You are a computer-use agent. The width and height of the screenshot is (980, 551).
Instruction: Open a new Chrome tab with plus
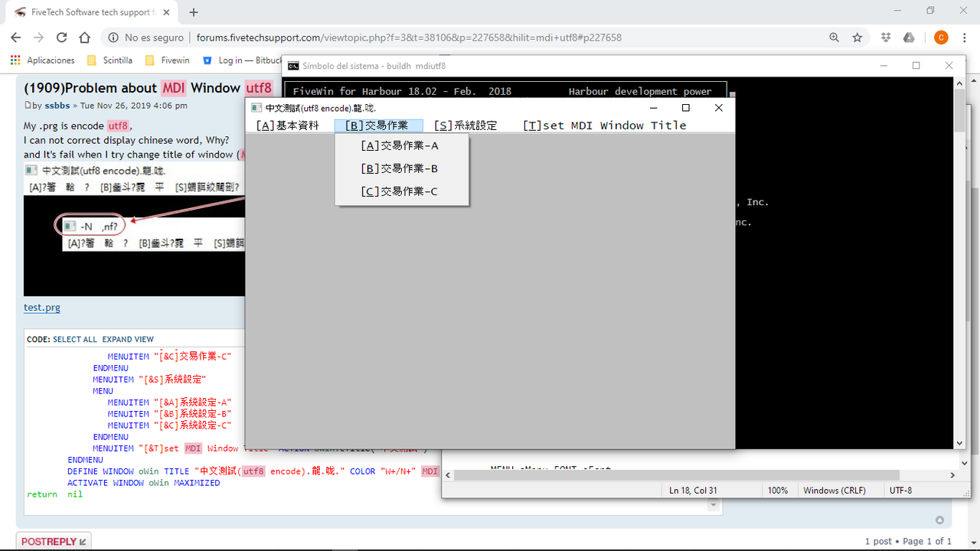[194, 12]
